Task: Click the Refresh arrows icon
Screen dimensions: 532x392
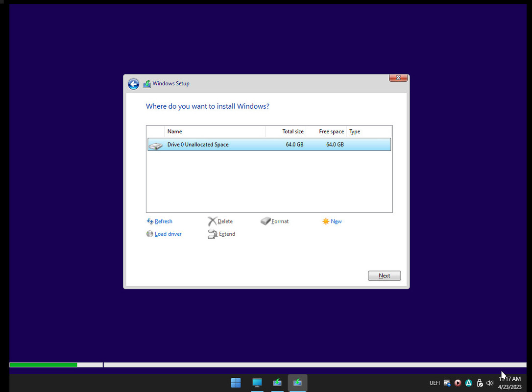Action: click(150, 221)
